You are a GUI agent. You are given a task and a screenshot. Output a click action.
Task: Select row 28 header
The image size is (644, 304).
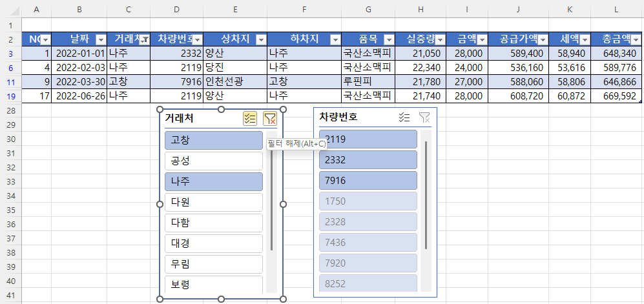[11, 110]
